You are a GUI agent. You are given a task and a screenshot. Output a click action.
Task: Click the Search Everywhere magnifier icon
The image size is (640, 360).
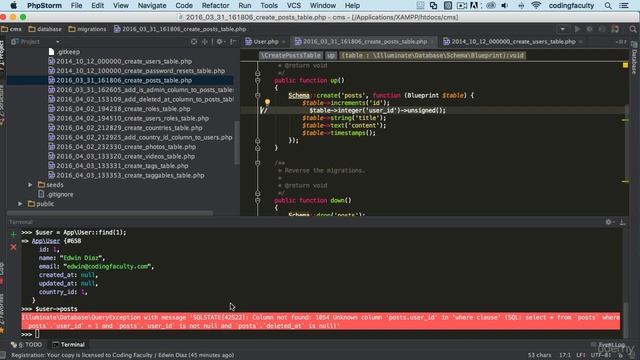[633, 29]
